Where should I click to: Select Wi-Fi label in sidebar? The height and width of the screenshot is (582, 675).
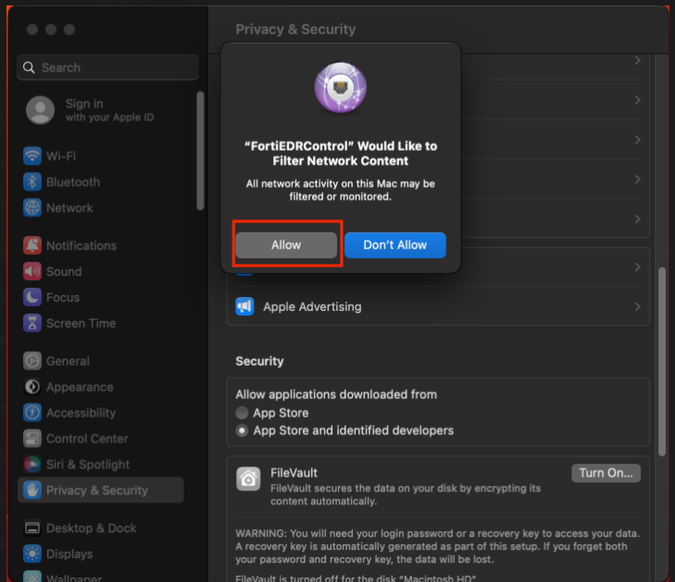point(61,156)
